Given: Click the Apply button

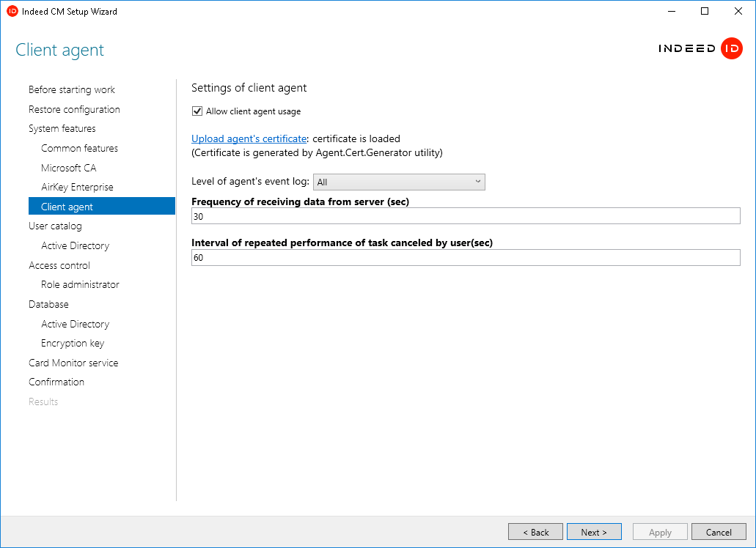Looking at the screenshot, I should (660, 532).
